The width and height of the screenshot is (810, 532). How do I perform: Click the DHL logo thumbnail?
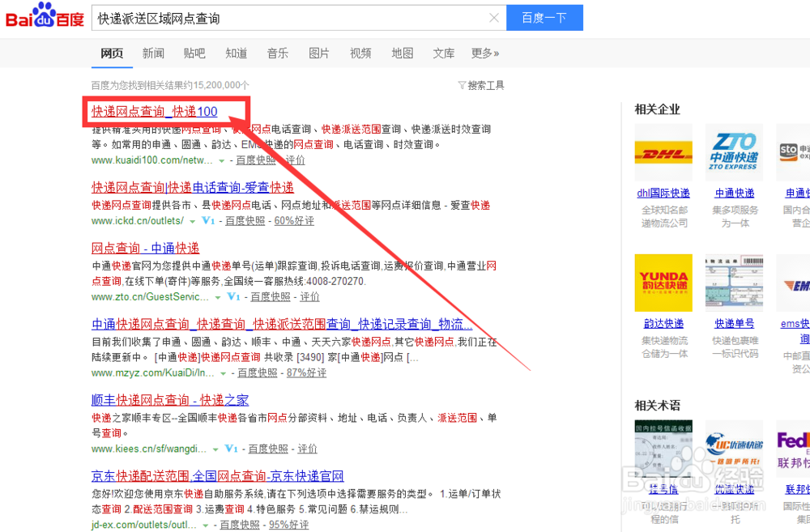click(x=663, y=152)
